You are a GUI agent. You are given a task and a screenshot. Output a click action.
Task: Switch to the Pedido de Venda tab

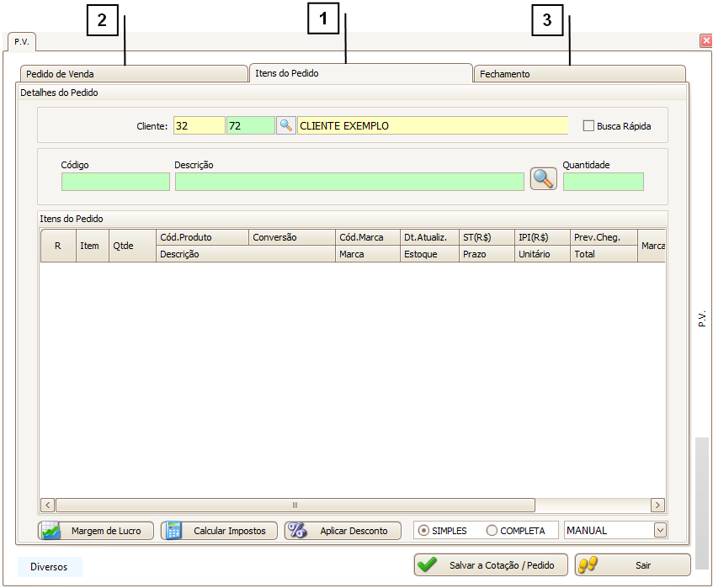(133, 74)
